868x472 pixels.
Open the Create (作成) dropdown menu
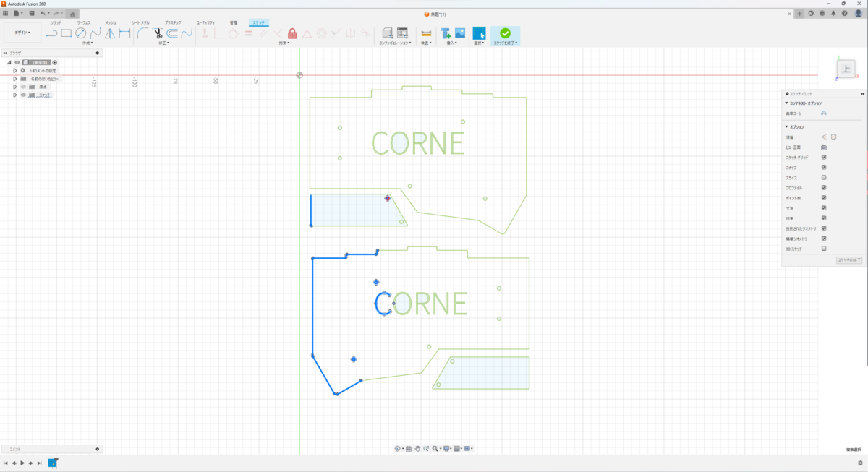88,43
